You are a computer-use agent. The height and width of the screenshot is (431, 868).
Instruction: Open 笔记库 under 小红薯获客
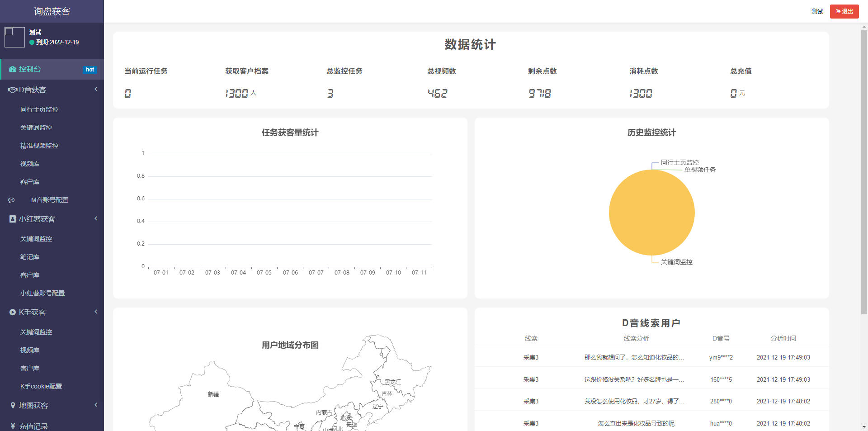30,257
